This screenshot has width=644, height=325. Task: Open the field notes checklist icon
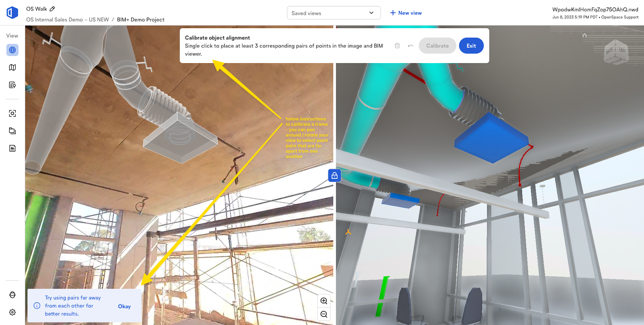[12, 85]
